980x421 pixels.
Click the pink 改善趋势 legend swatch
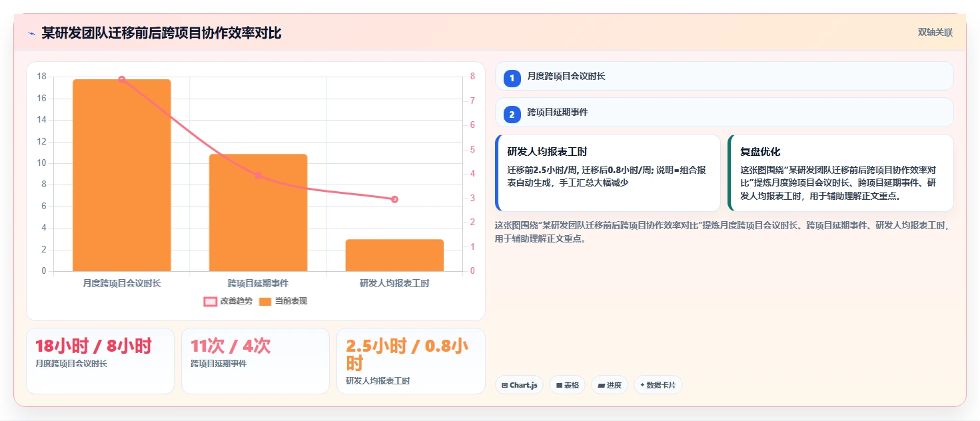(210, 302)
